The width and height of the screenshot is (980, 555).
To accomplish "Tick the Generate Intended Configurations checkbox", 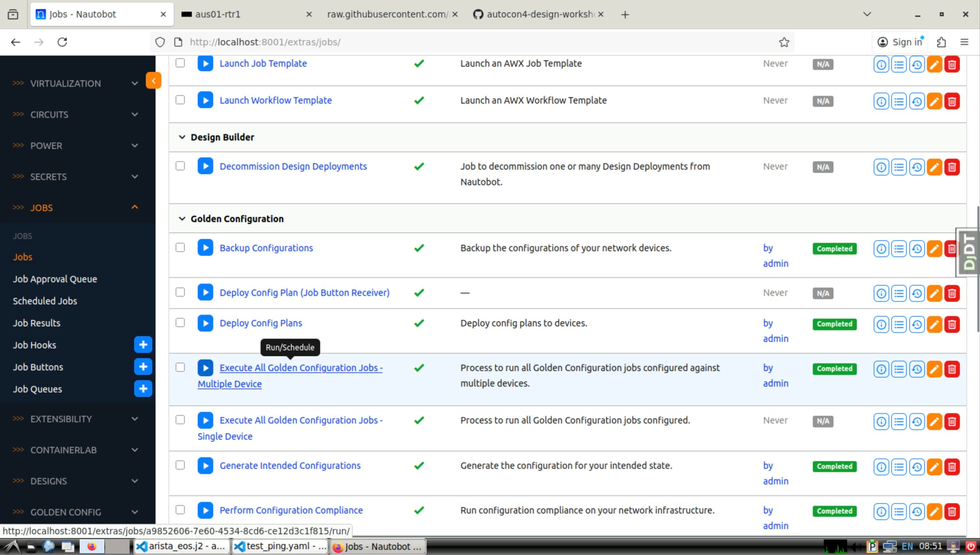I will click(180, 465).
